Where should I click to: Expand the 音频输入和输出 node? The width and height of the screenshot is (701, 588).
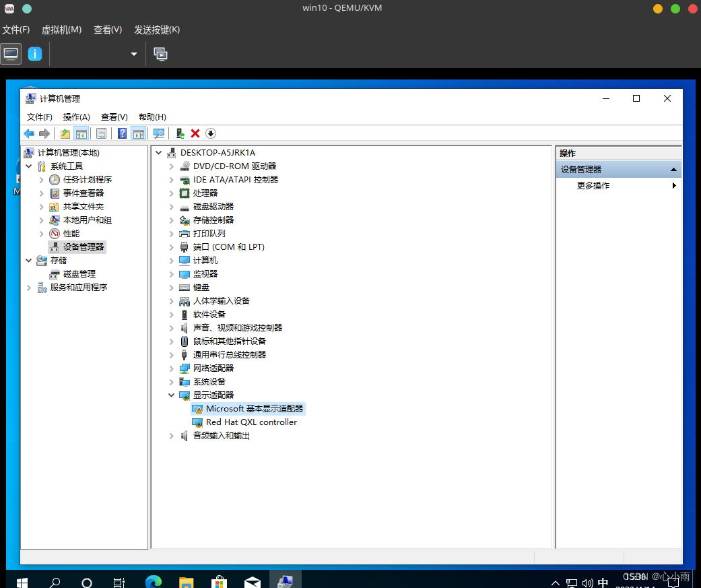point(171,436)
